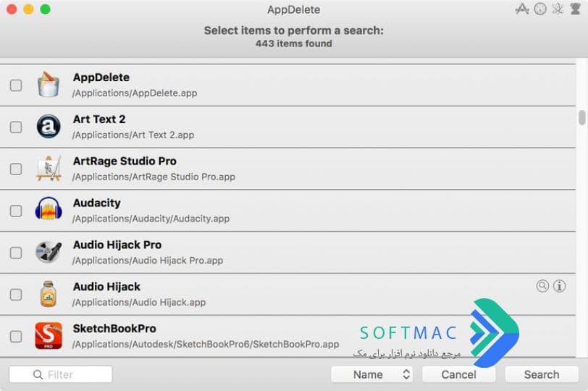Click the Applications icon in the title bar
The width and height of the screenshot is (588, 391).
point(522,9)
